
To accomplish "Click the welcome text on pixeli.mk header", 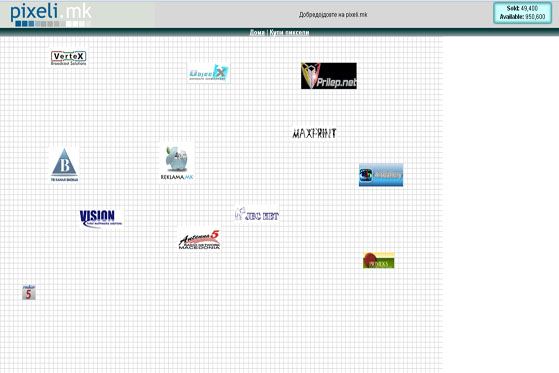I will pyautogui.click(x=333, y=15).
